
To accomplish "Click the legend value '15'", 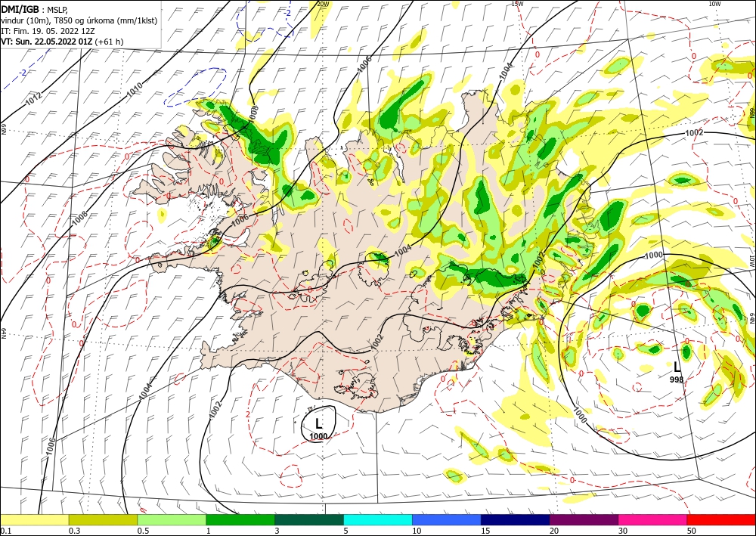I will point(485,531).
